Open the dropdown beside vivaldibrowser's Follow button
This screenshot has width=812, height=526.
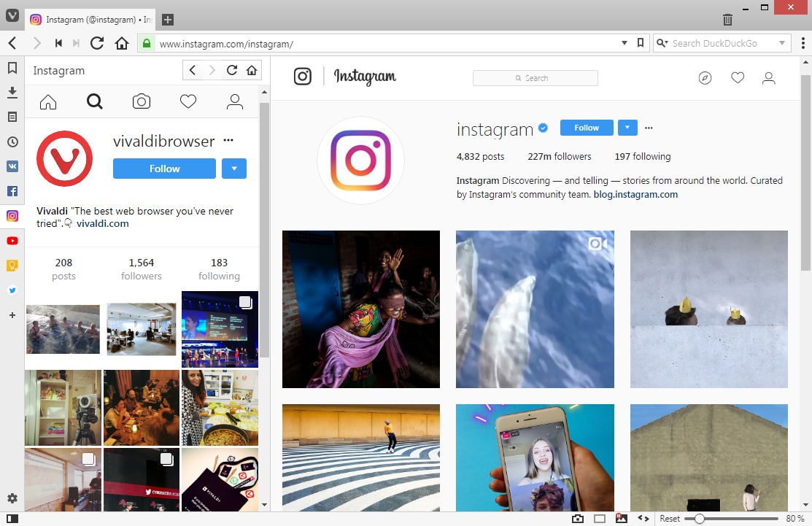point(233,169)
